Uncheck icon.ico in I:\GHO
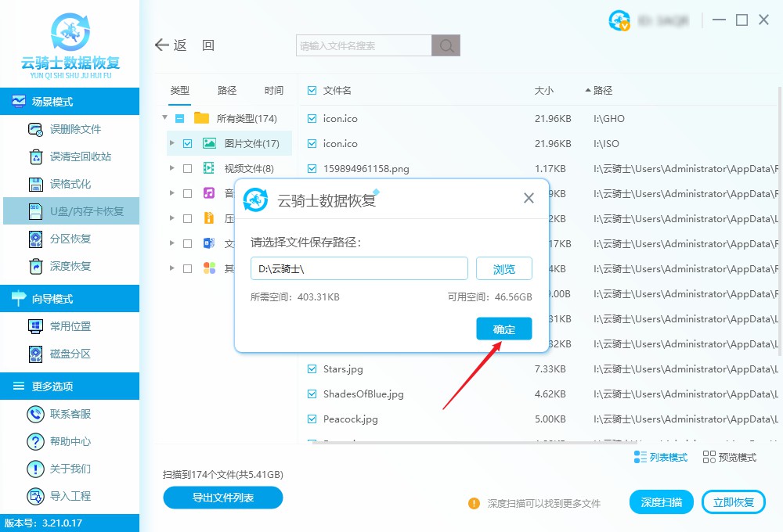Image resolution: width=783 pixels, height=532 pixels. (x=312, y=118)
